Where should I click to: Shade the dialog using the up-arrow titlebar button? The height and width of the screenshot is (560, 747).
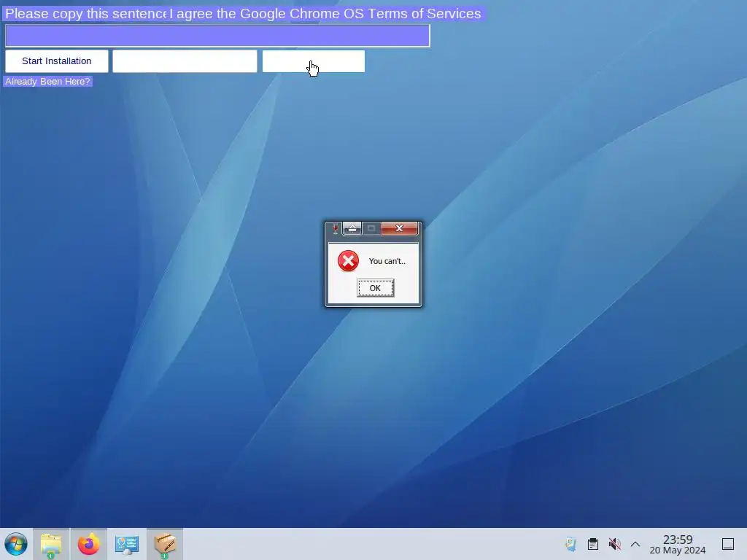(x=352, y=228)
